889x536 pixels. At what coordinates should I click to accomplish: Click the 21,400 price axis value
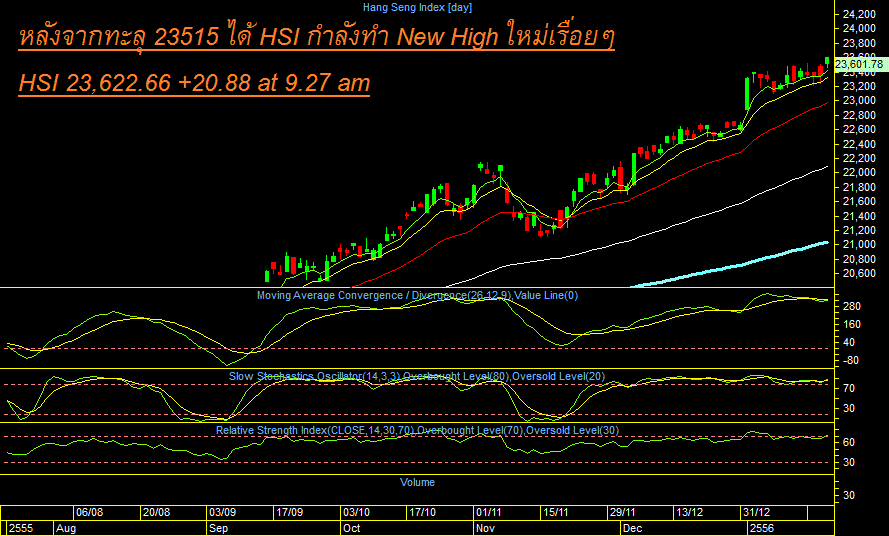[860, 216]
